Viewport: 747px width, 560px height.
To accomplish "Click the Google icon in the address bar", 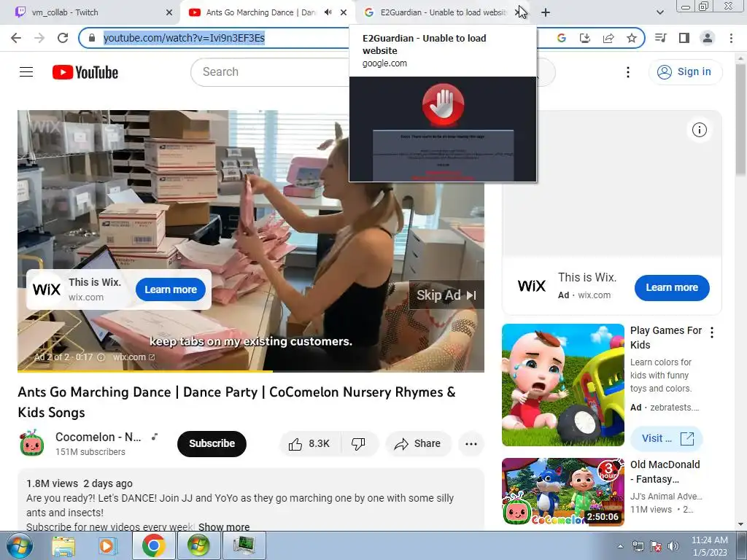I will [561, 38].
